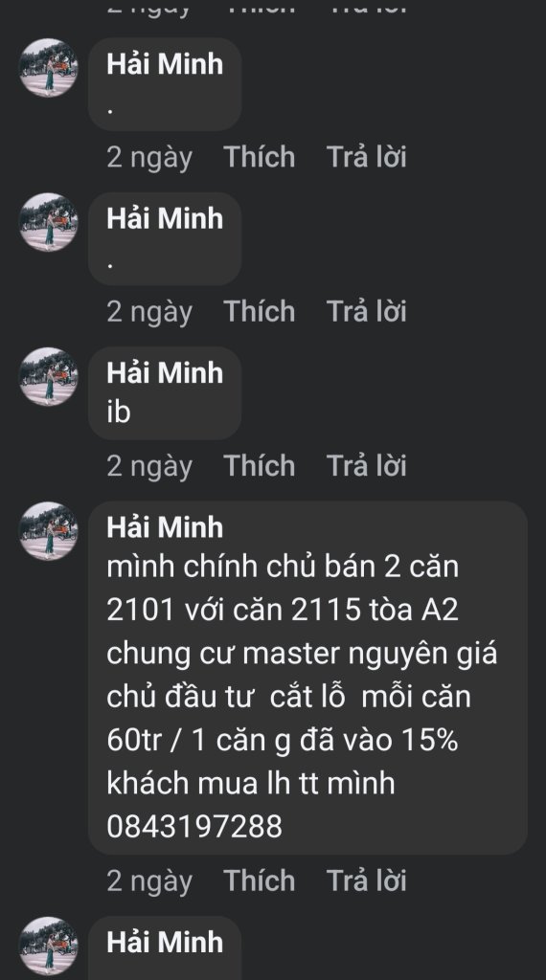Reply to the 'ib' comment via Trả lời
546x980 pixels.
[367, 466]
